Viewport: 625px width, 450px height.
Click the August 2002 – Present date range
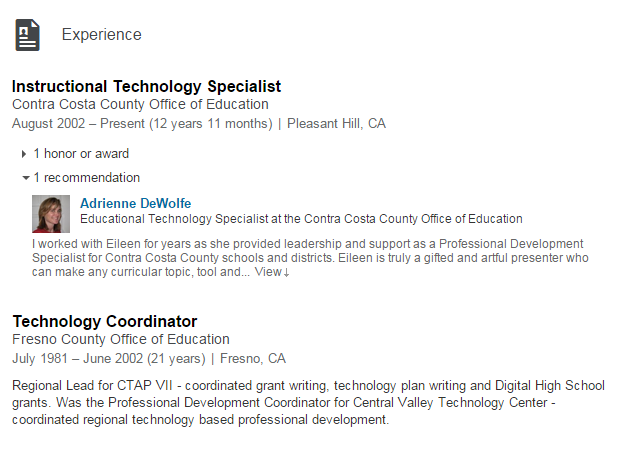tap(142, 124)
